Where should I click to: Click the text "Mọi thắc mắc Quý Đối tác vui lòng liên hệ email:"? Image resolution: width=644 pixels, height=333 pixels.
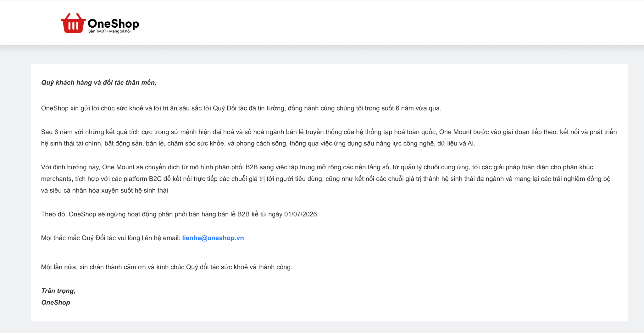tap(111, 238)
